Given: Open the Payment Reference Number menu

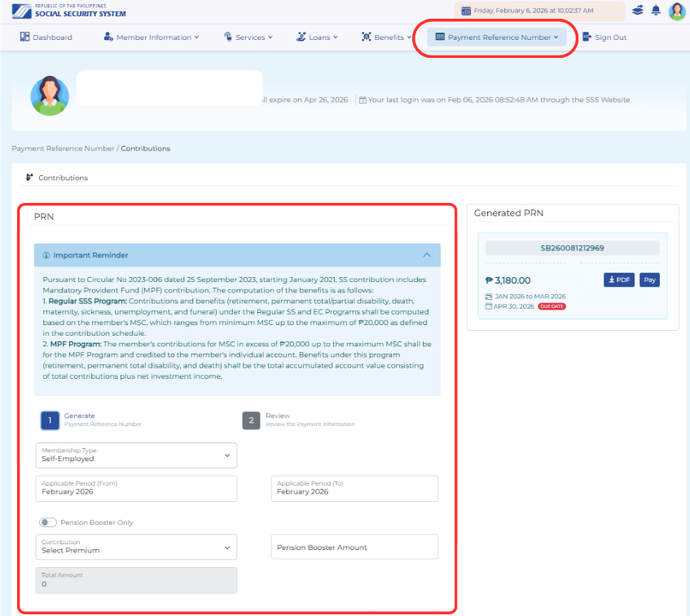Looking at the screenshot, I should click(497, 37).
